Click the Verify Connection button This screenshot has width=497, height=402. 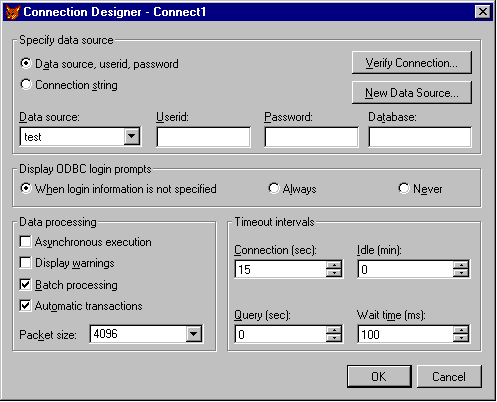click(412, 63)
